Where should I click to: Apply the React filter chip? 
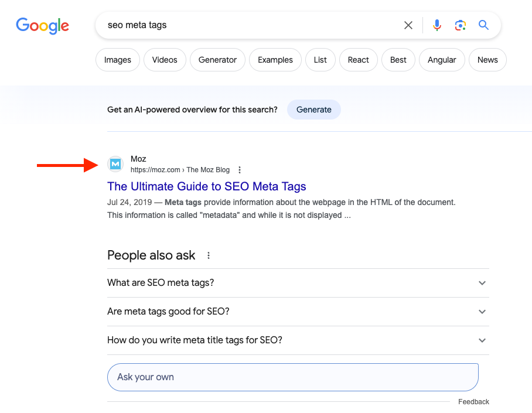point(359,60)
